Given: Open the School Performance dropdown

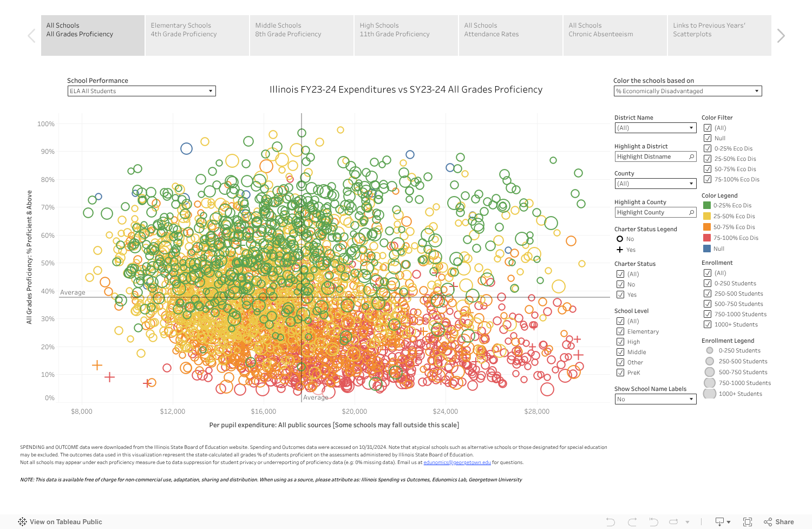Looking at the screenshot, I should pos(141,91).
